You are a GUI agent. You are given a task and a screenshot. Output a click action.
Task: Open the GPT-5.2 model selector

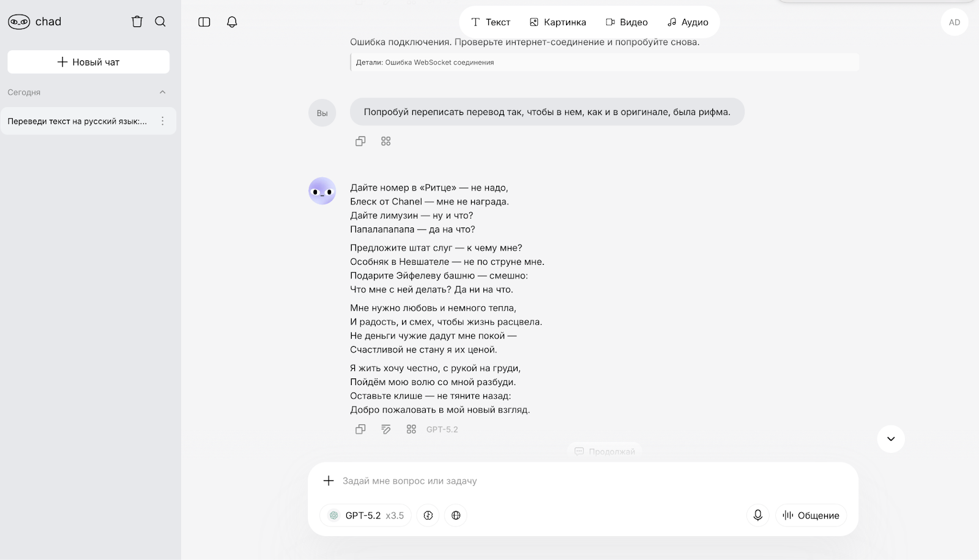pos(366,515)
